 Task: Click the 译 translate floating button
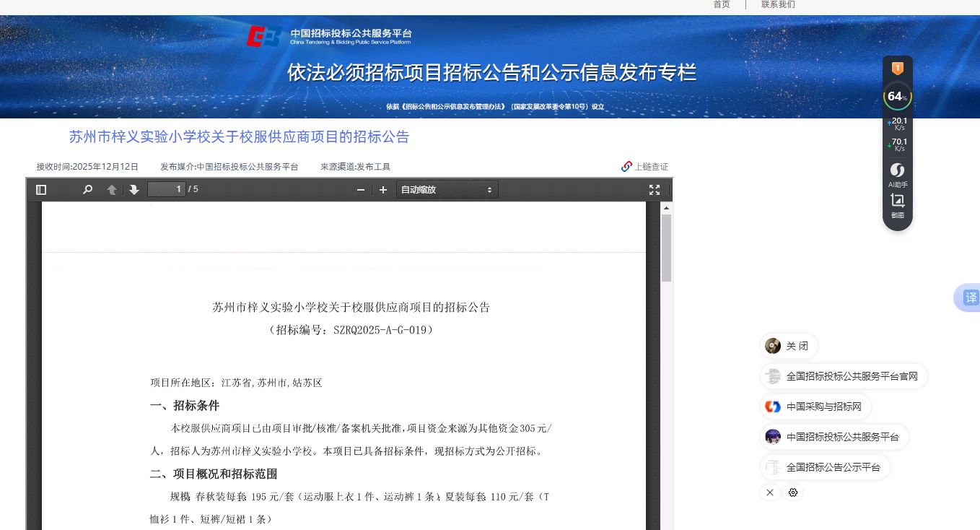point(971,297)
